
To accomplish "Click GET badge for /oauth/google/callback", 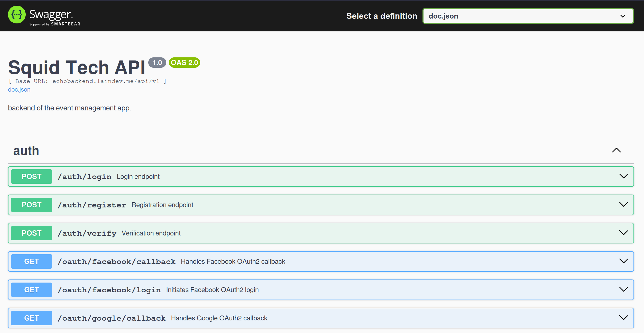I will click(32, 318).
